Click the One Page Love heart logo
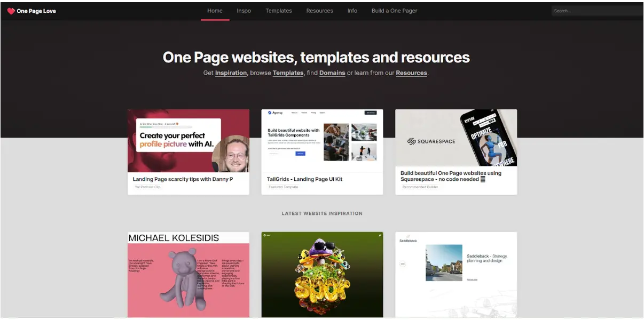The height and width of the screenshot is (320, 644). click(x=11, y=11)
